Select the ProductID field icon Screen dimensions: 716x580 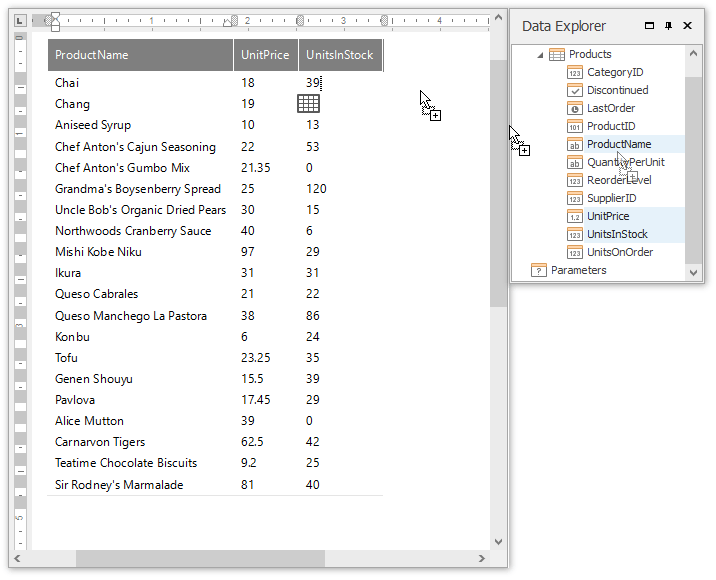click(x=575, y=126)
